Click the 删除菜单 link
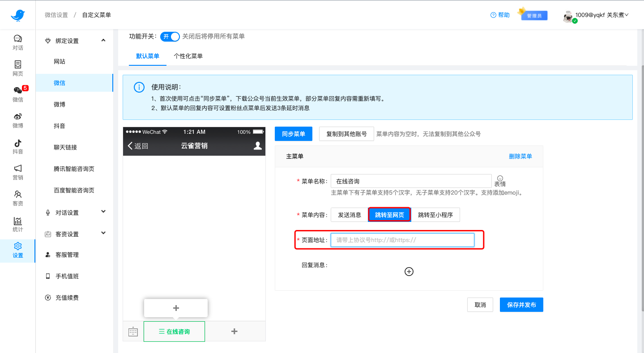Image resolution: width=644 pixels, height=353 pixels. (520, 156)
